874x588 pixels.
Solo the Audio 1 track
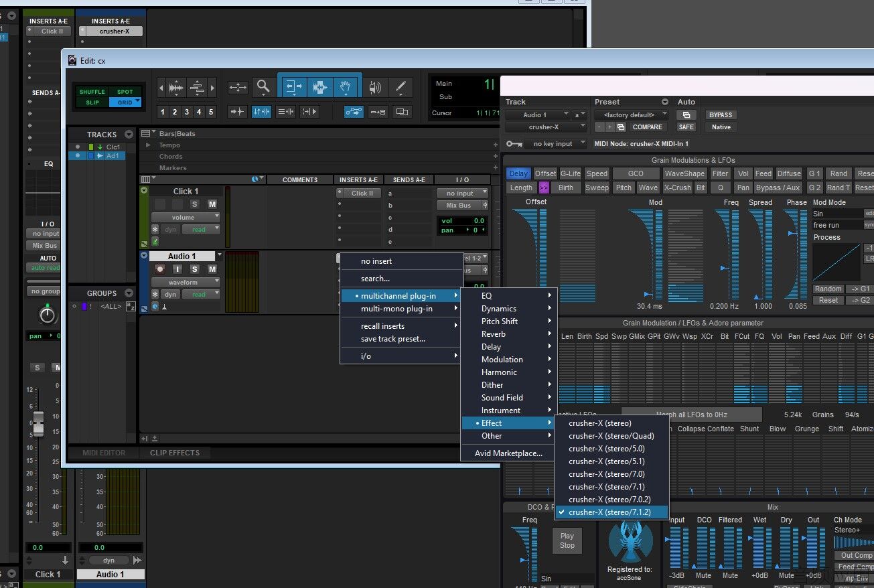[x=195, y=269]
